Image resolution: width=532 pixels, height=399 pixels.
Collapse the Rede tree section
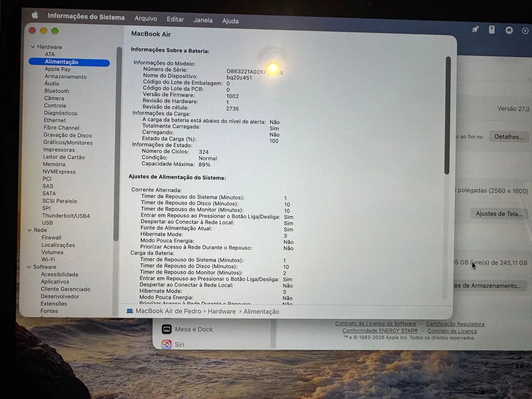(x=30, y=230)
